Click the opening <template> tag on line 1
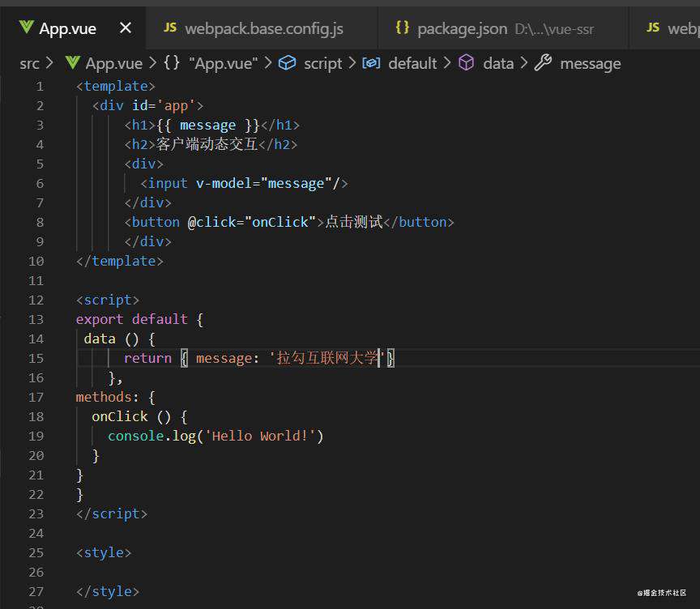 pyautogui.click(x=115, y=86)
